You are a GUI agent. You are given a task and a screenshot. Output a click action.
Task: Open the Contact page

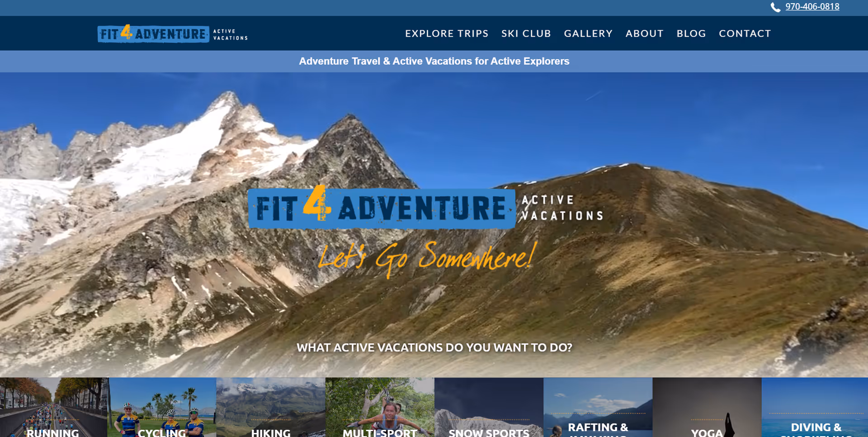coord(745,33)
